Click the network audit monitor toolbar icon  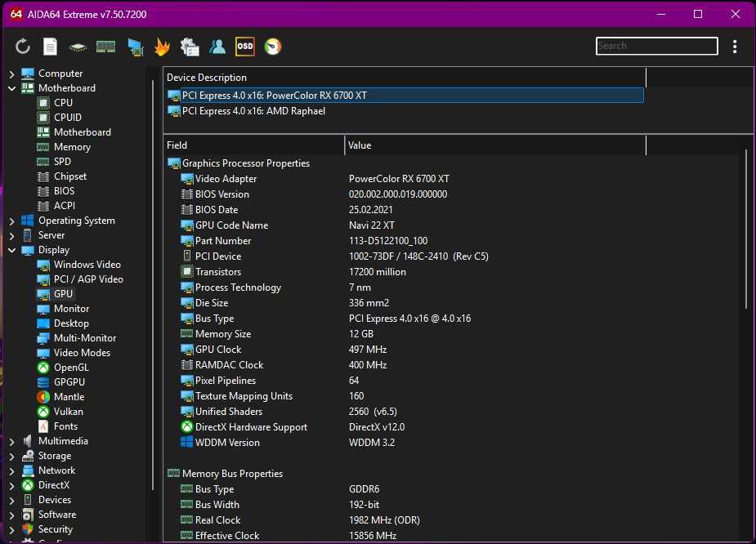click(x=136, y=47)
